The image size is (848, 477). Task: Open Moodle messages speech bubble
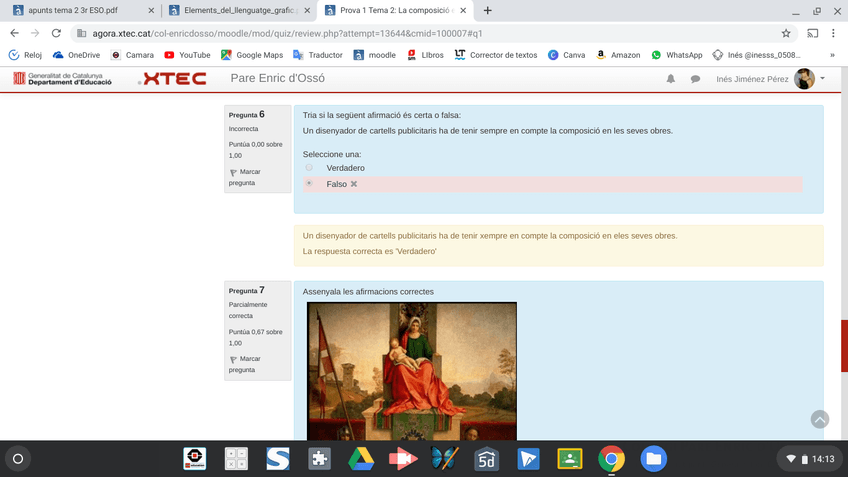pos(695,79)
